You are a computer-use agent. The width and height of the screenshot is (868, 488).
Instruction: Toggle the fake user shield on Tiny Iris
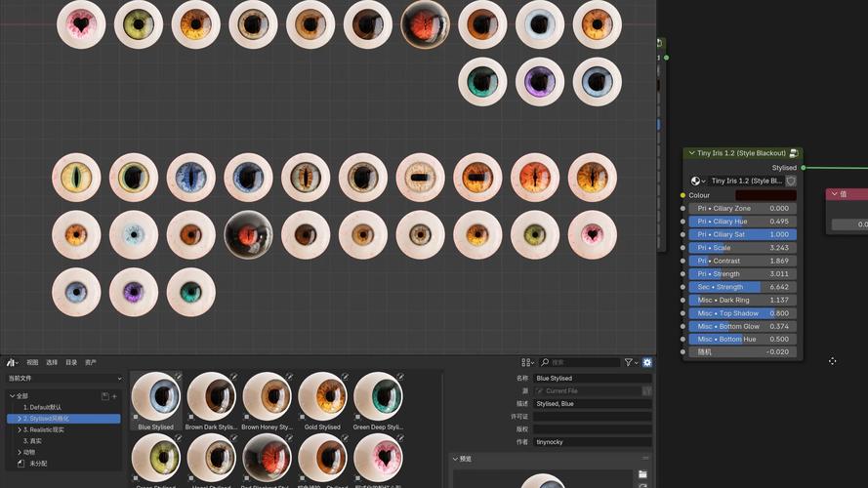pos(791,181)
